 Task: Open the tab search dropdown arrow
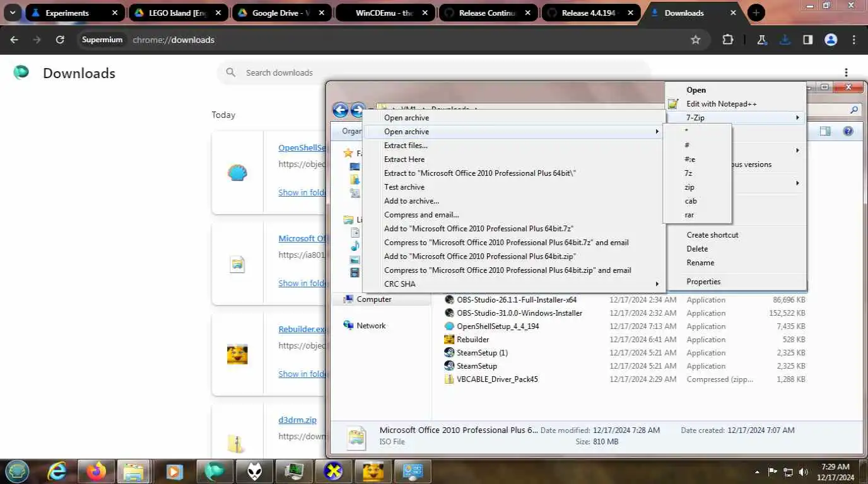(x=12, y=13)
